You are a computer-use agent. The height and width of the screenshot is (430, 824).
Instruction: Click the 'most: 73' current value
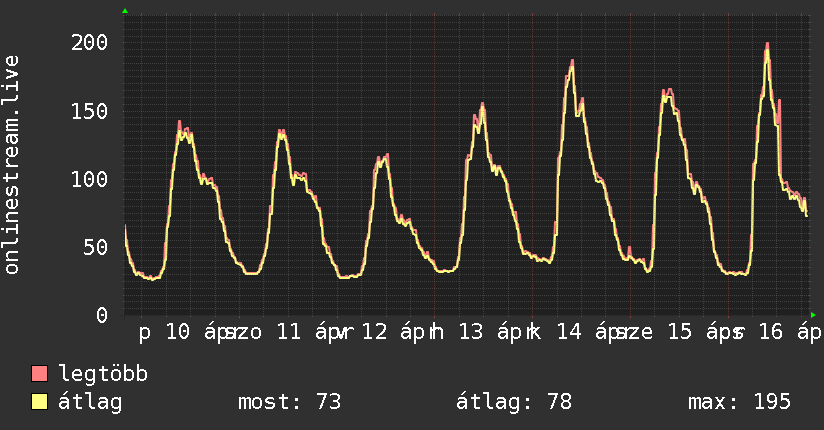pos(290,402)
